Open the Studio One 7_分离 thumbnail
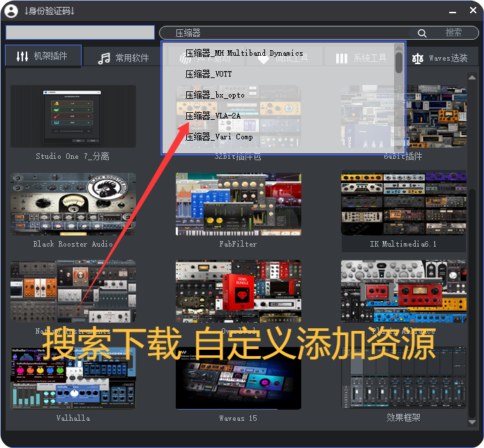 tap(73, 116)
